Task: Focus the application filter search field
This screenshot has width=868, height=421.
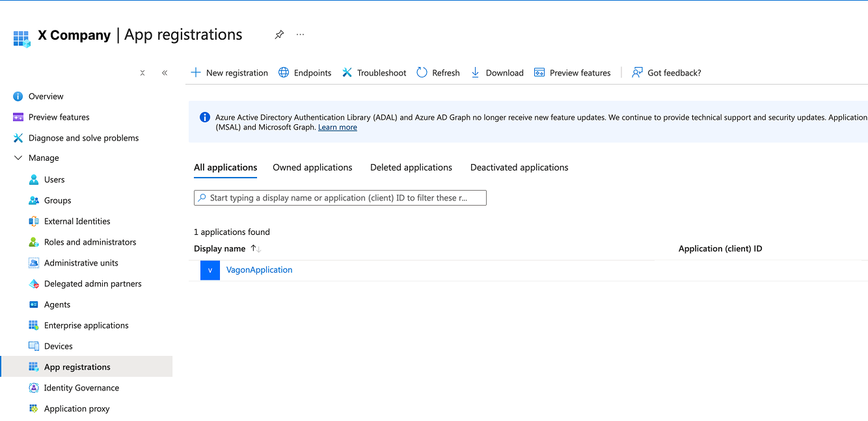Action: pyautogui.click(x=340, y=198)
